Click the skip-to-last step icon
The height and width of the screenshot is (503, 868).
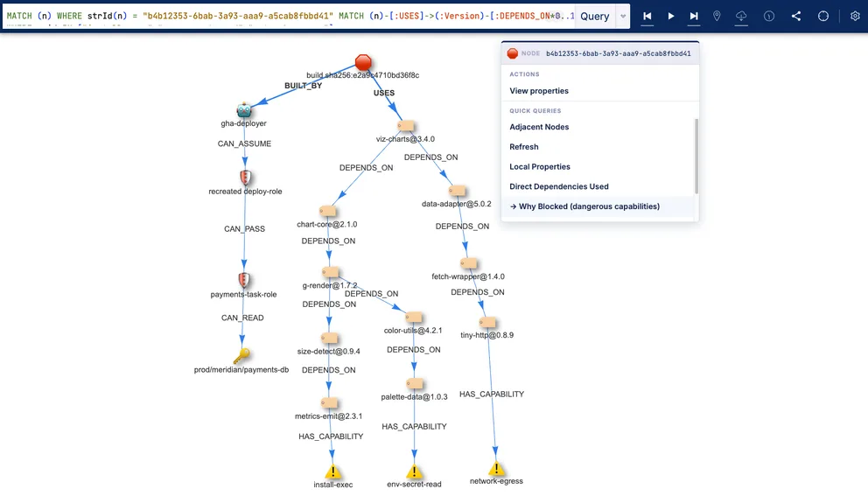pyautogui.click(x=694, y=16)
